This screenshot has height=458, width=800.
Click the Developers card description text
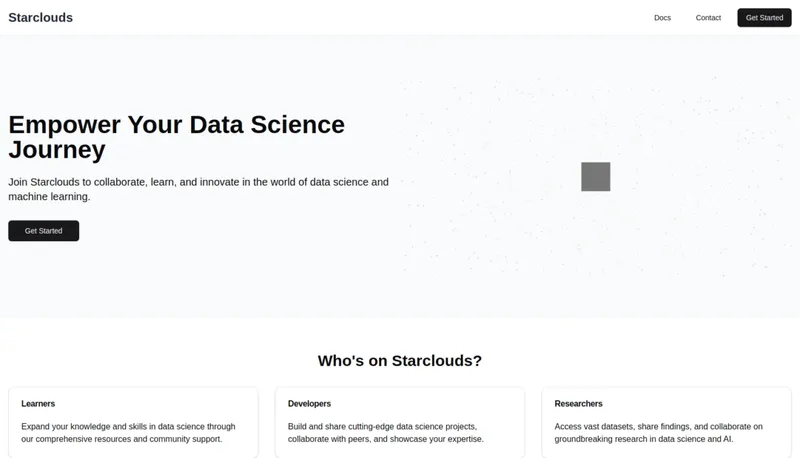(x=385, y=432)
